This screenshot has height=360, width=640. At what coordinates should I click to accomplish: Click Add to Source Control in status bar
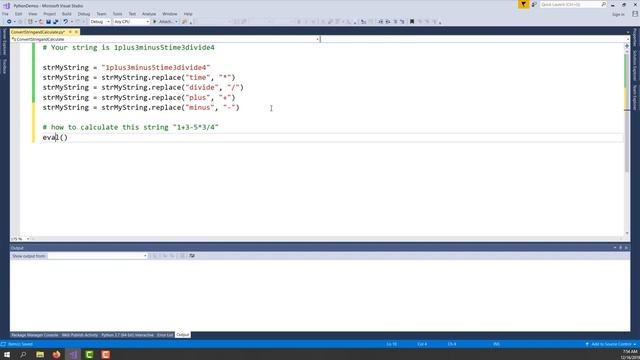611,344
